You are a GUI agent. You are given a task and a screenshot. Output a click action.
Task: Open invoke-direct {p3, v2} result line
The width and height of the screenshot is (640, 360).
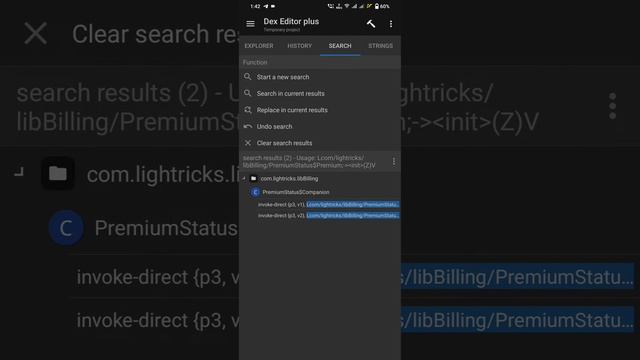(329, 216)
